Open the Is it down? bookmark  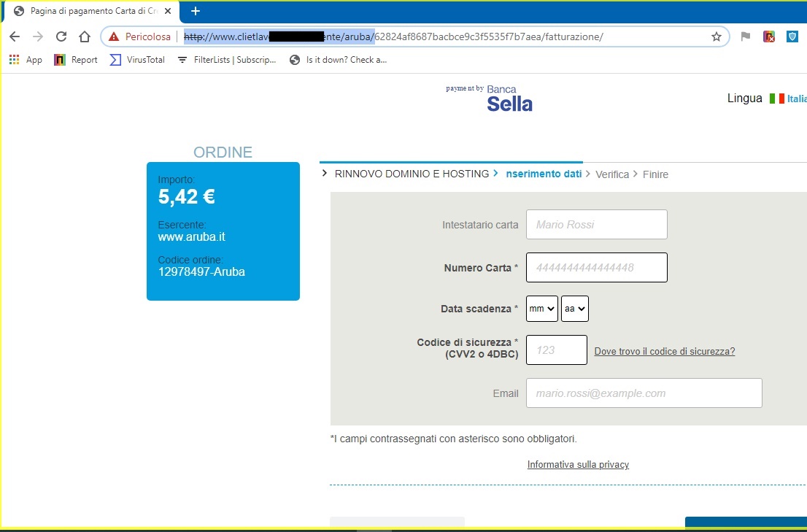pos(338,60)
